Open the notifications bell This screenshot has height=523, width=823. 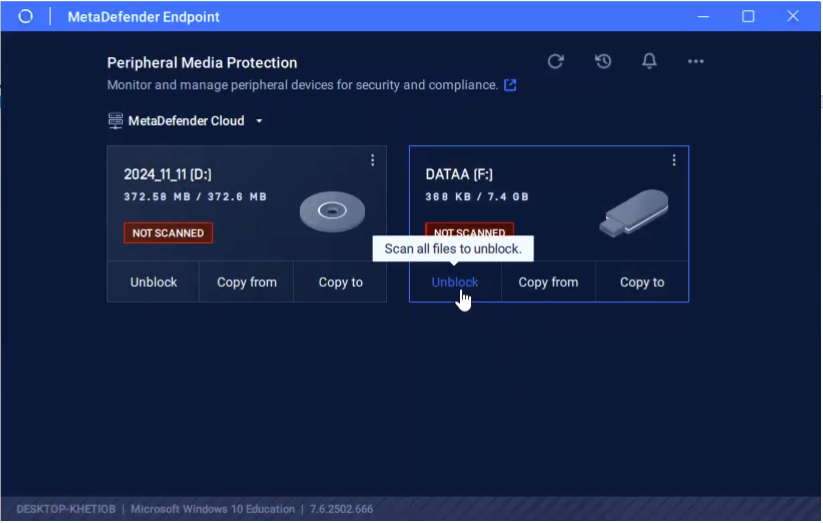click(649, 61)
